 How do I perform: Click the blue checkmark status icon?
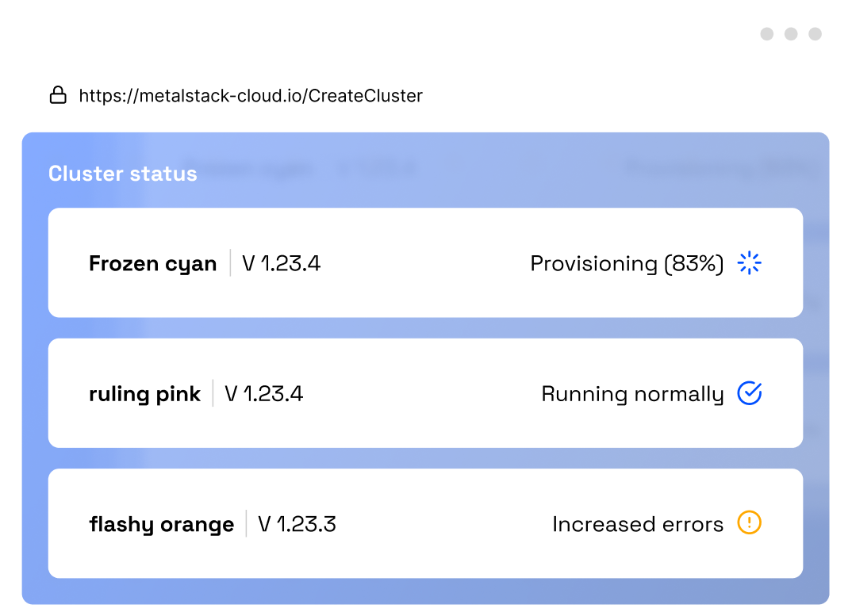point(750,392)
